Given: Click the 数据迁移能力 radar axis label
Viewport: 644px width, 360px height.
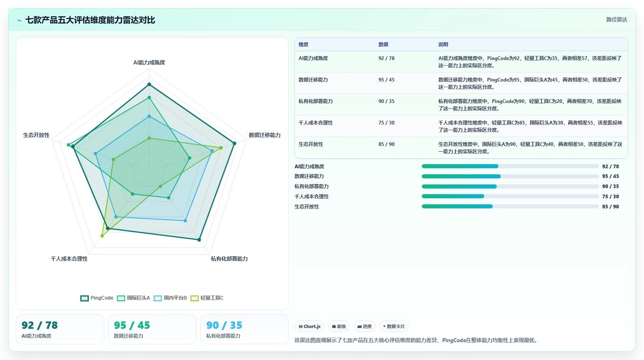Looking at the screenshot, I should 264,135.
